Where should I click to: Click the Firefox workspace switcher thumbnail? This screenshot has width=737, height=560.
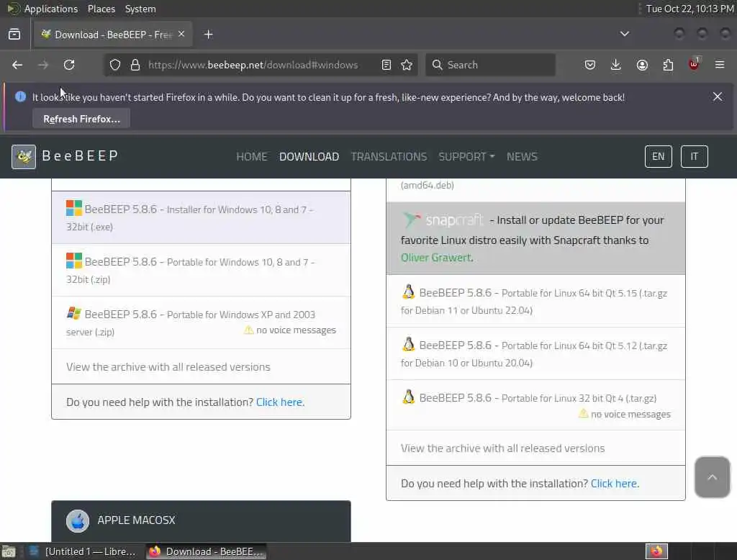[x=656, y=551]
